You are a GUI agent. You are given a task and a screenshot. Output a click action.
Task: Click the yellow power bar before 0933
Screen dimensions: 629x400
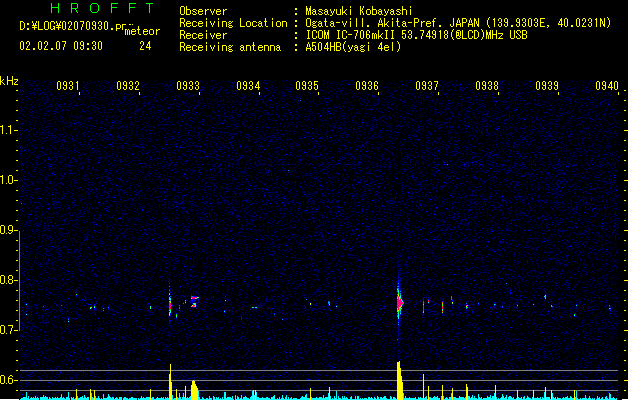[x=170, y=382]
